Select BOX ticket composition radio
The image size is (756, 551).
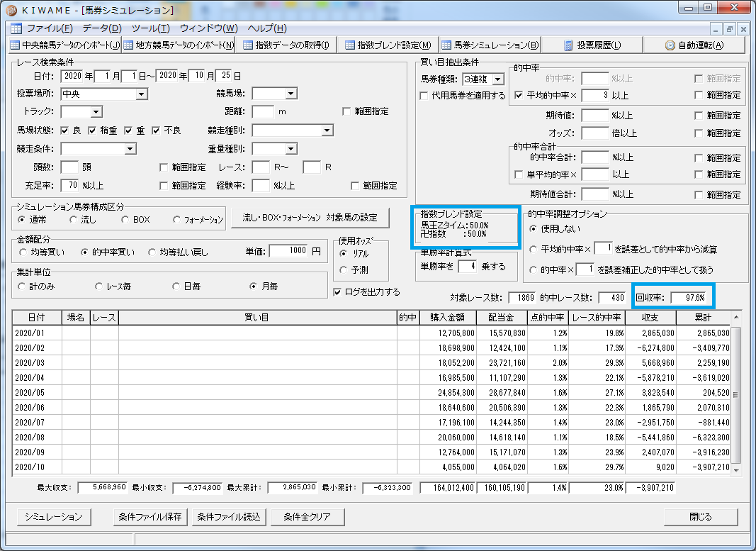[125, 220]
